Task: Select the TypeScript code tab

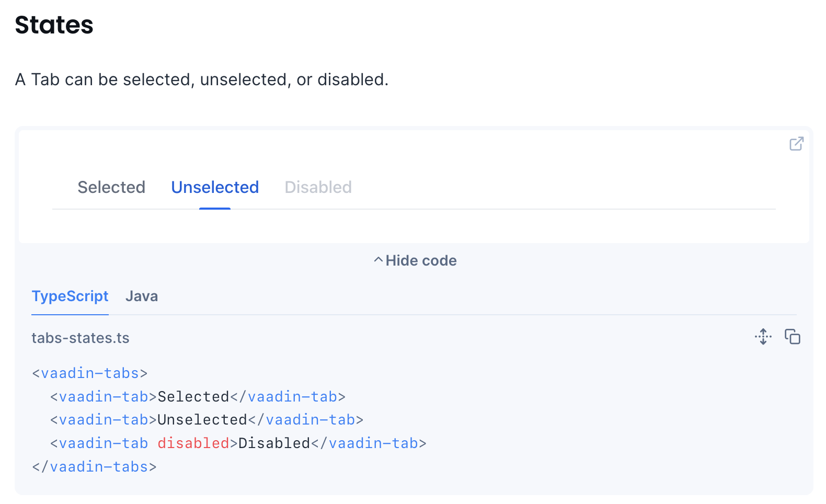Action: pyautogui.click(x=70, y=296)
